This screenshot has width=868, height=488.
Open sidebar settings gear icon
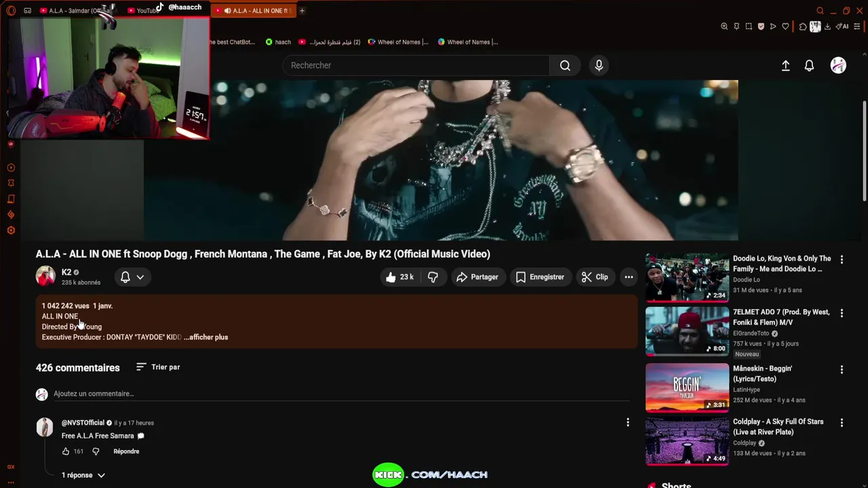(x=11, y=230)
